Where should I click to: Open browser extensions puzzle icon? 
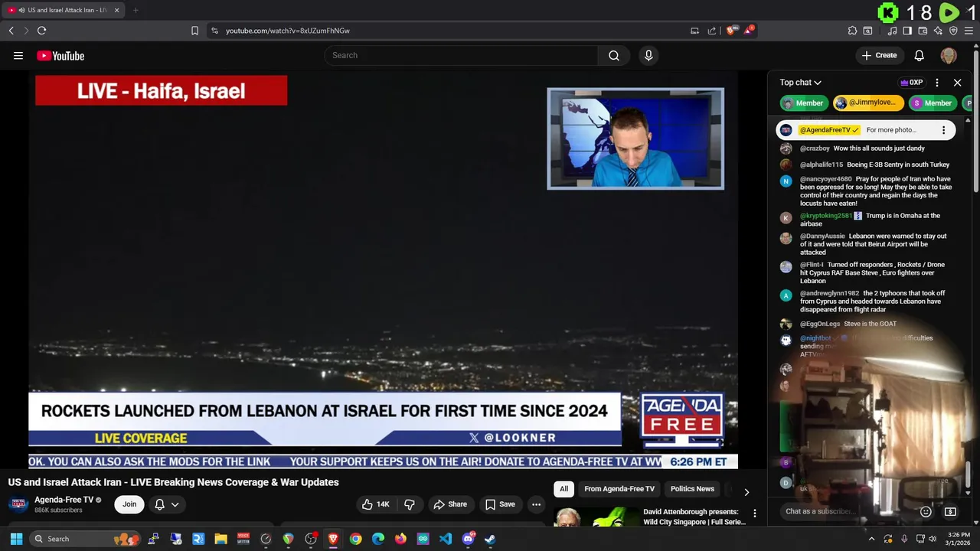[852, 31]
